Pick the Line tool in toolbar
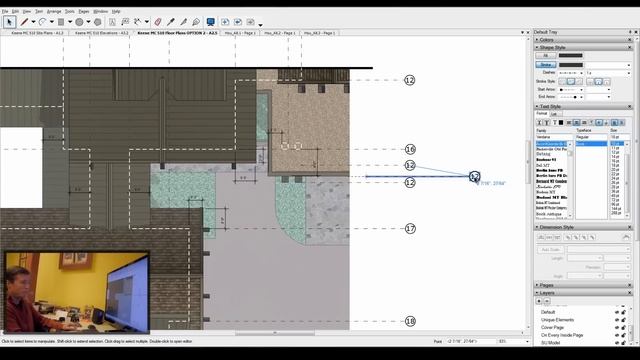The image size is (640, 360). click(x=24, y=22)
